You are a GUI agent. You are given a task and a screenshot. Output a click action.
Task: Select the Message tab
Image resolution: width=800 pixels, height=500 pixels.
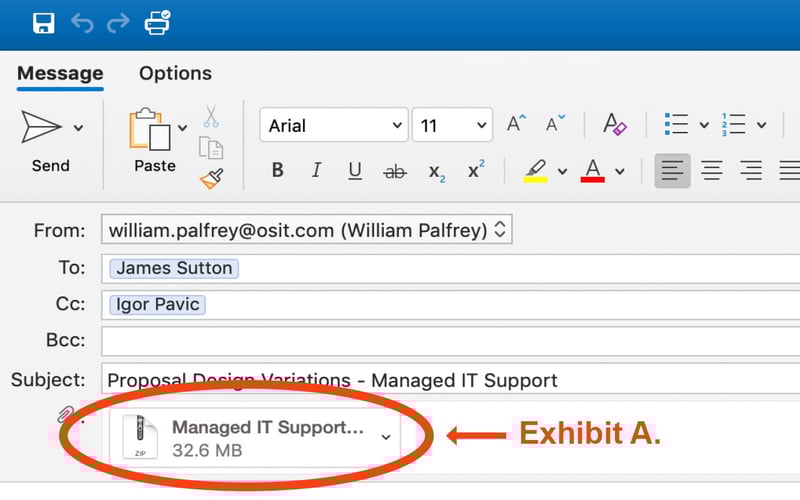[x=60, y=73]
